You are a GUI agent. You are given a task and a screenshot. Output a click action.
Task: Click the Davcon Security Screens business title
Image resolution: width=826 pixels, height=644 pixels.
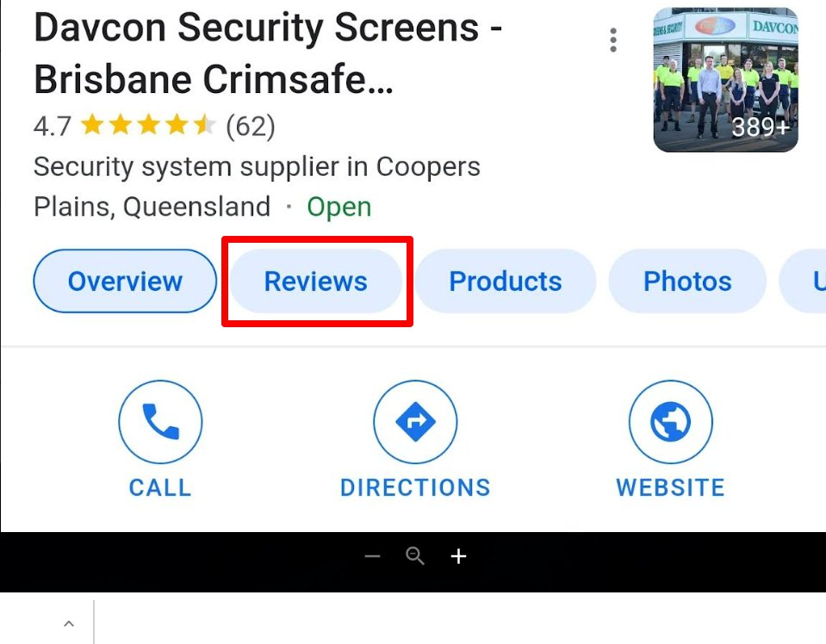268,53
